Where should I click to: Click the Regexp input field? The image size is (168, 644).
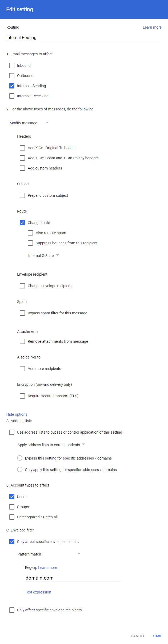click(73, 578)
